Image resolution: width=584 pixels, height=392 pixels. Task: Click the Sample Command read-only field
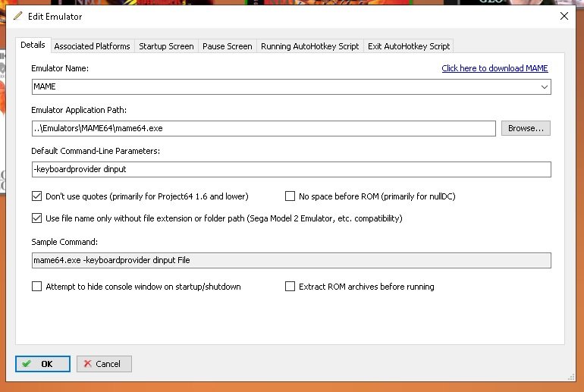(291, 260)
